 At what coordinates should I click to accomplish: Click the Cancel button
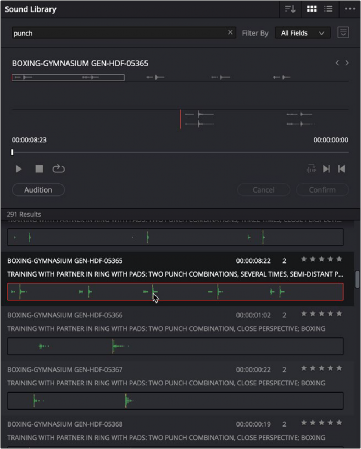tap(263, 190)
